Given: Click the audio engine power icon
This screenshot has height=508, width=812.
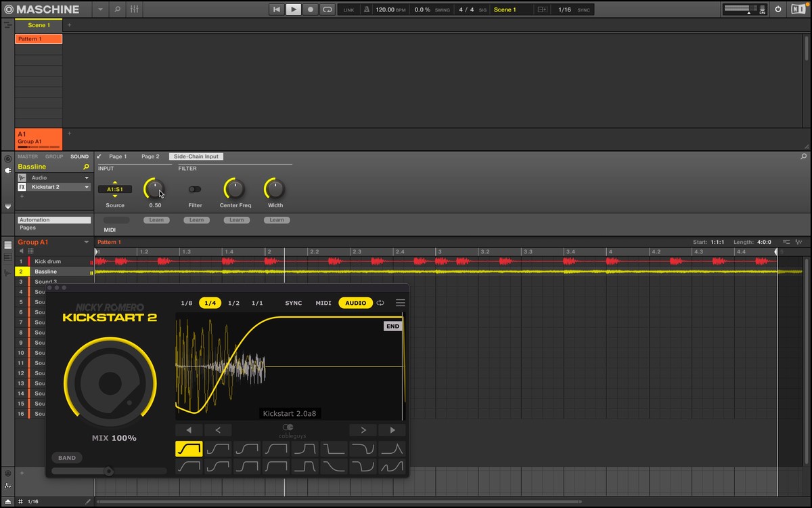Looking at the screenshot, I should (x=778, y=9).
